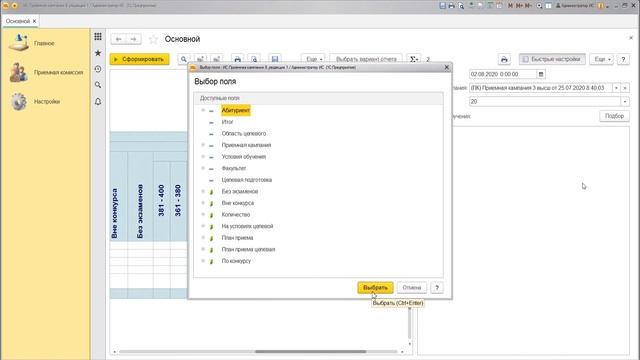This screenshot has width=640, height=360.
Task: Open the right Еще dropdown near help
Action: click(x=602, y=59)
